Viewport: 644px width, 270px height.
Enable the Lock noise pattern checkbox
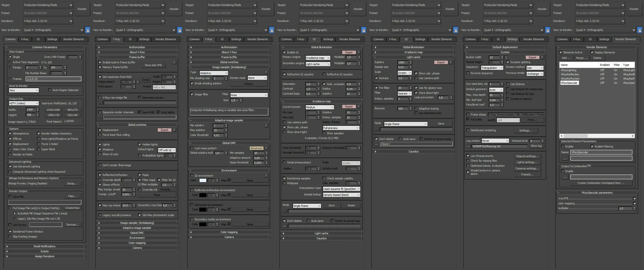coord(192,148)
